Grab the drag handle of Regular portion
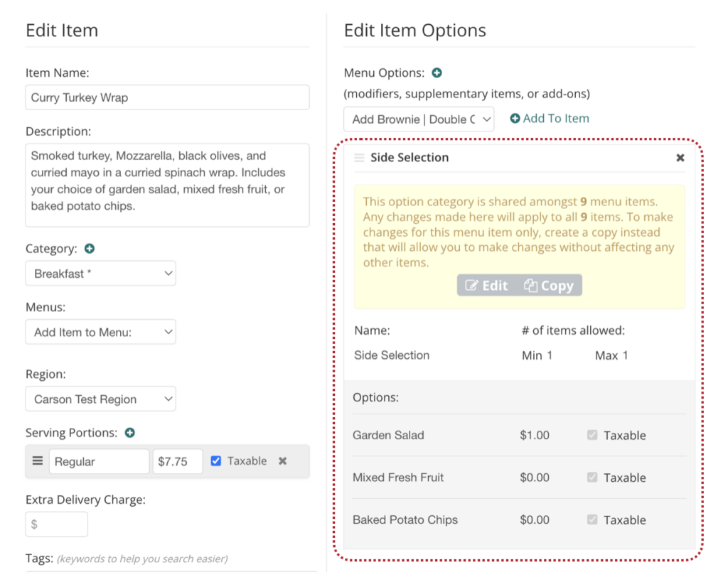 pos(38,461)
